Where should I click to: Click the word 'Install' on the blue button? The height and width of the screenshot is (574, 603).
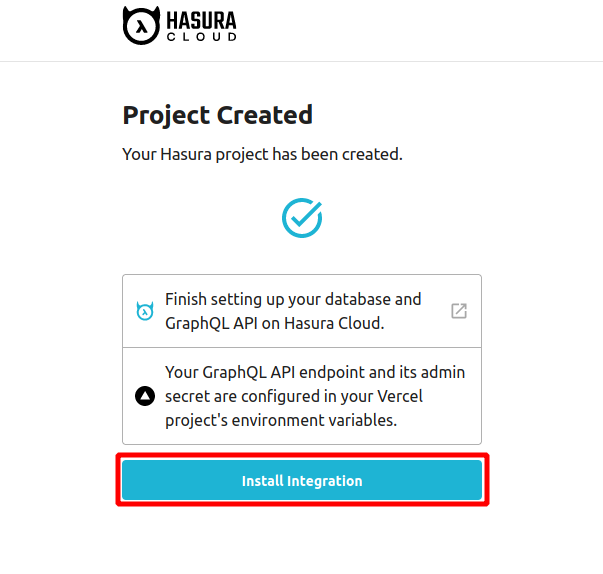pyautogui.click(x=262, y=481)
